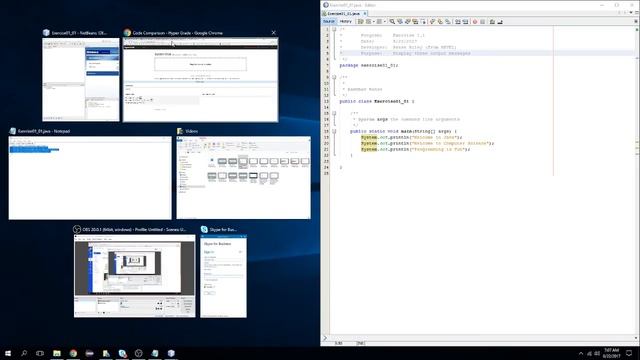Click code line "public class Exercise01_01 {"
Screen dimensions: 640x360
pyautogui.click(x=376, y=101)
